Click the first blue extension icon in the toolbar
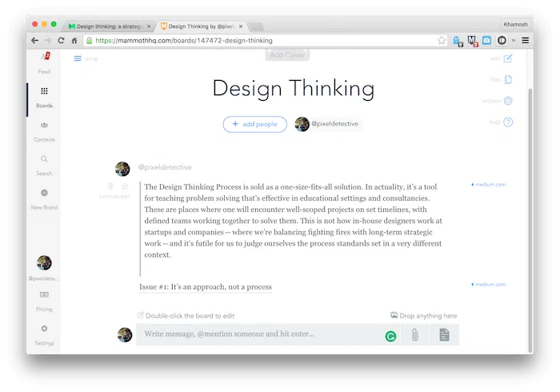 [458, 41]
